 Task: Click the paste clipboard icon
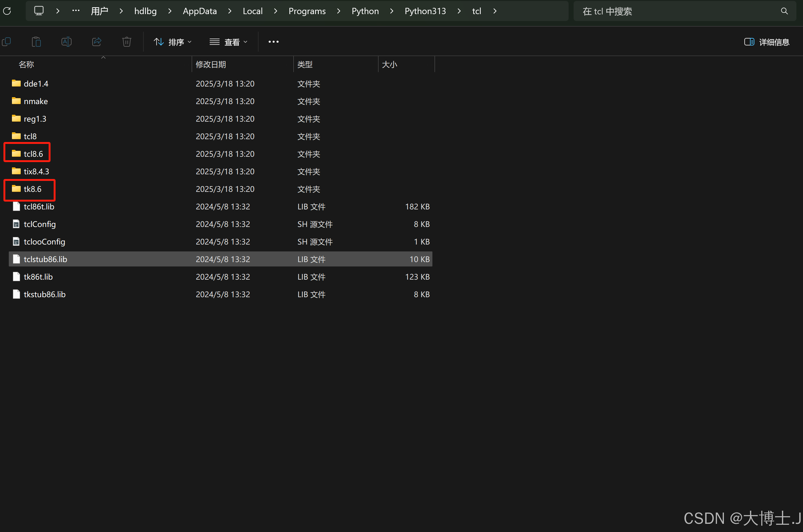click(x=36, y=42)
